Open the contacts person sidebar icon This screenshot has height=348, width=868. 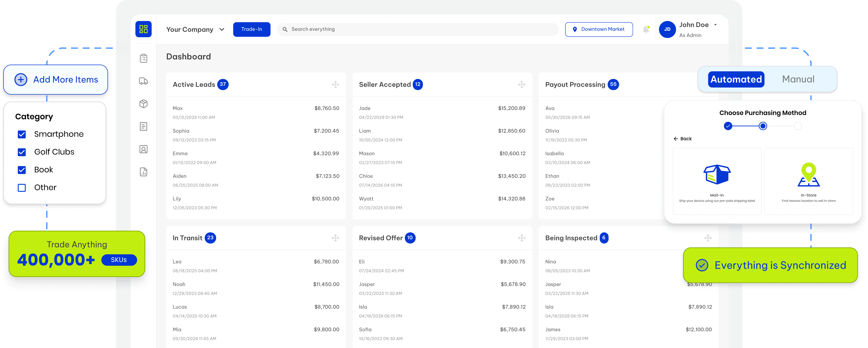tap(143, 149)
